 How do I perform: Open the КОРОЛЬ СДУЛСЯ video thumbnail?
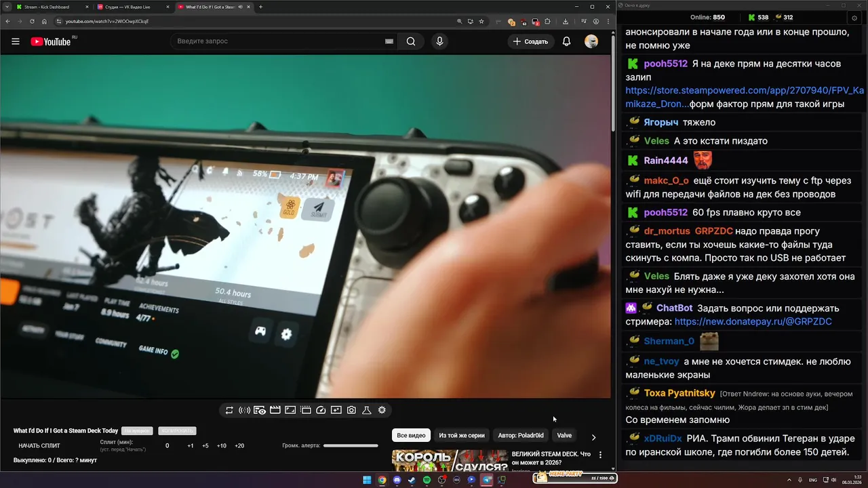point(450,460)
